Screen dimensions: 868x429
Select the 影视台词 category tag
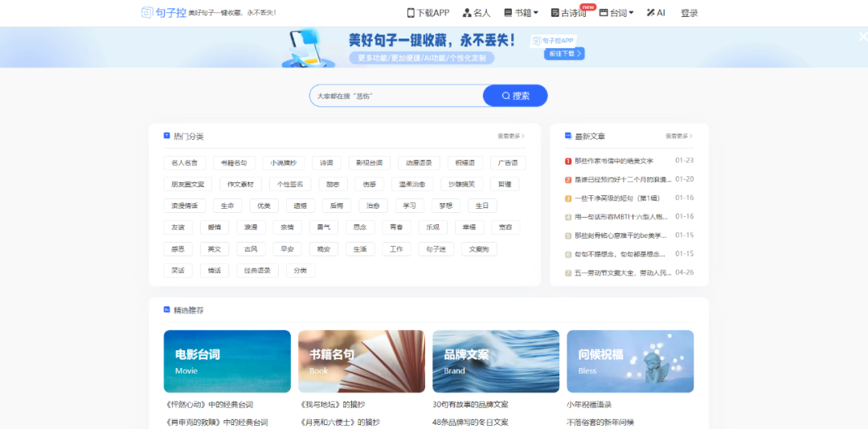(x=369, y=163)
